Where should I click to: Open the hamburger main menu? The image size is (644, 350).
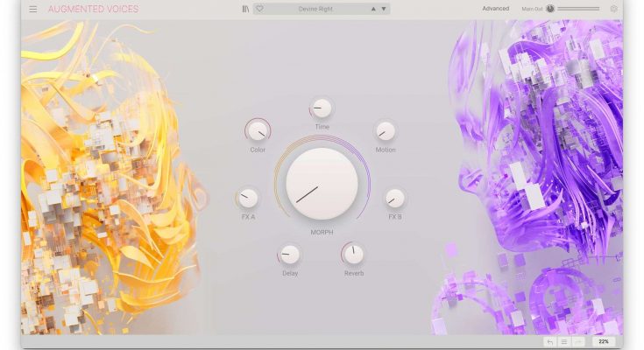pyautogui.click(x=32, y=10)
